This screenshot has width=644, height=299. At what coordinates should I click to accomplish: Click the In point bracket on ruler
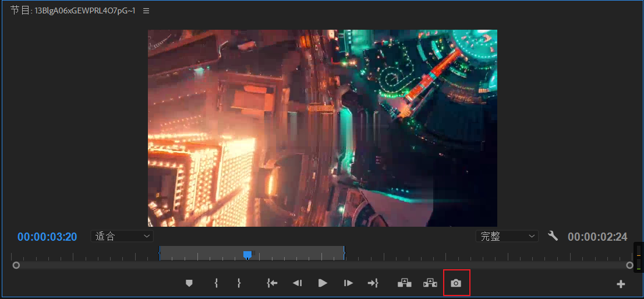(x=160, y=254)
